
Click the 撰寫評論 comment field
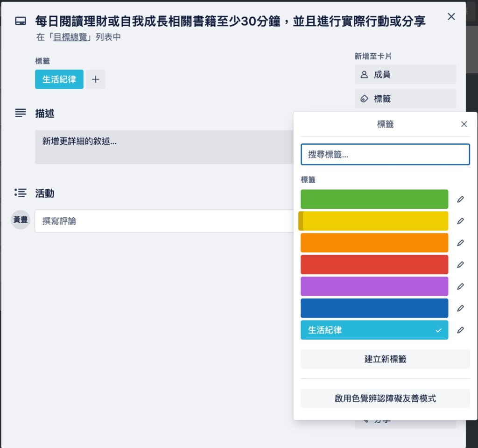pyautogui.click(x=164, y=221)
